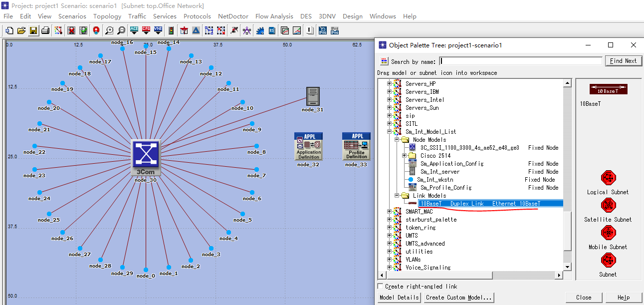Image resolution: width=644 pixels, height=305 pixels.
Task: Open the Topology menu
Action: (x=107, y=16)
